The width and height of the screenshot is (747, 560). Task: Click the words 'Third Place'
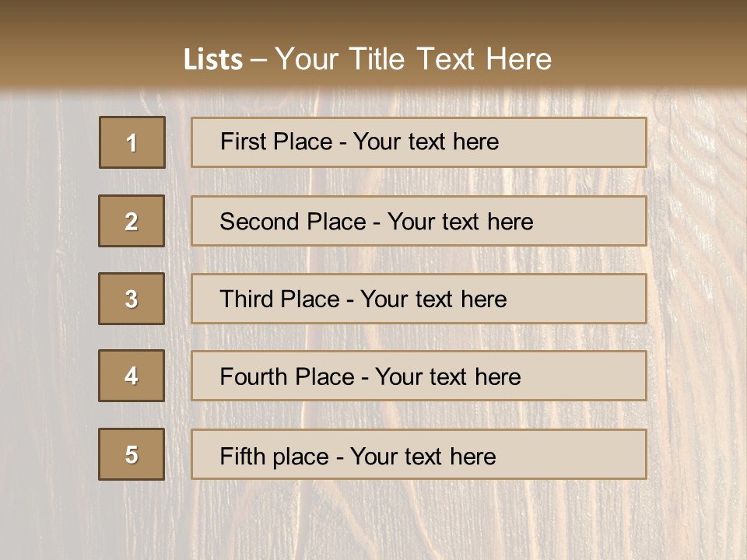pyautogui.click(x=280, y=299)
